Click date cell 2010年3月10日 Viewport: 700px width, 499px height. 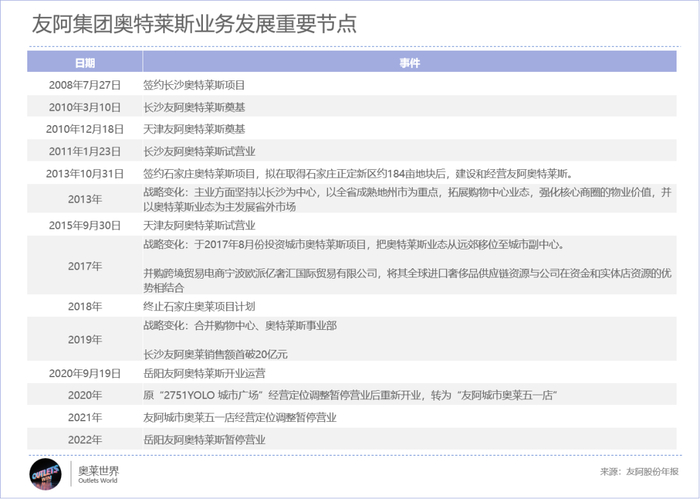tap(85, 107)
